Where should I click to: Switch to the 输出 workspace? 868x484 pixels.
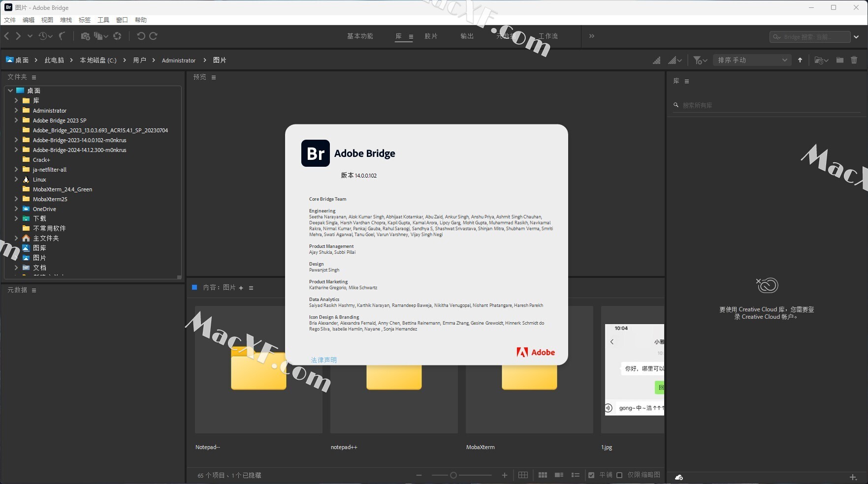467,36
